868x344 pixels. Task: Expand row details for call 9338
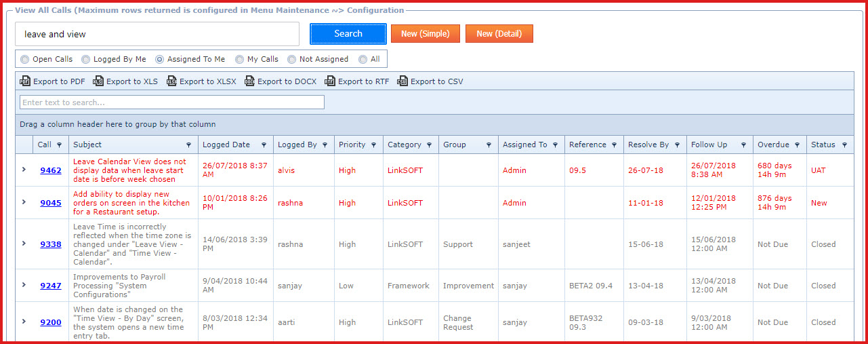tap(24, 244)
